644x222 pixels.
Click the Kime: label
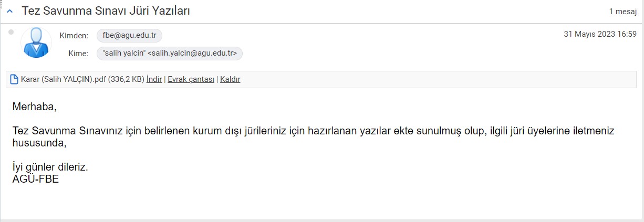pyautogui.click(x=78, y=53)
